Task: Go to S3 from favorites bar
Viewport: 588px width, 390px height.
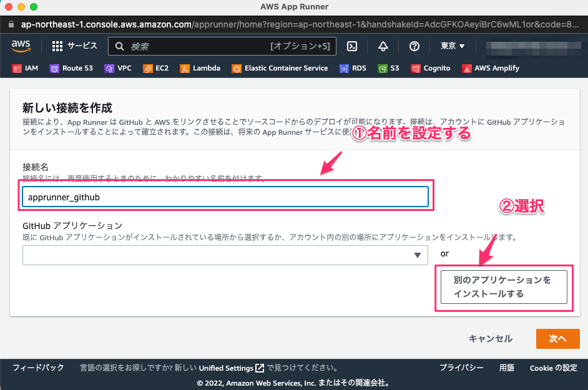Action: (x=394, y=68)
